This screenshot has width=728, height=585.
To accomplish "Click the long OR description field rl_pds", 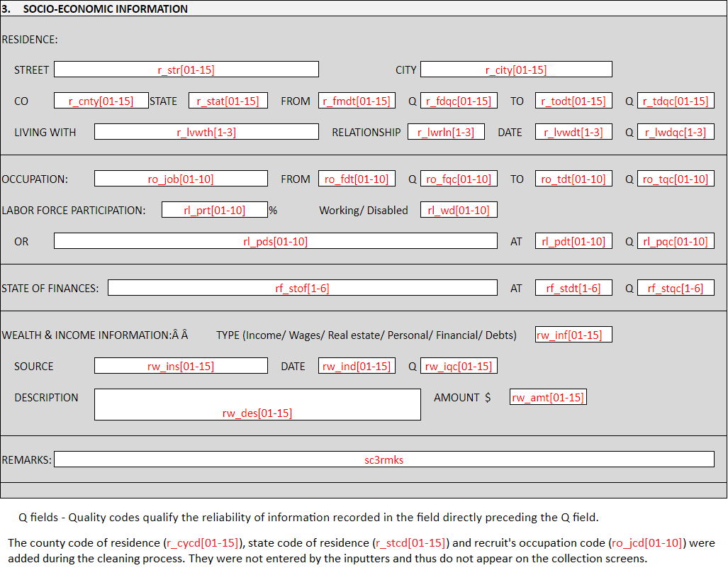I will (275, 241).
